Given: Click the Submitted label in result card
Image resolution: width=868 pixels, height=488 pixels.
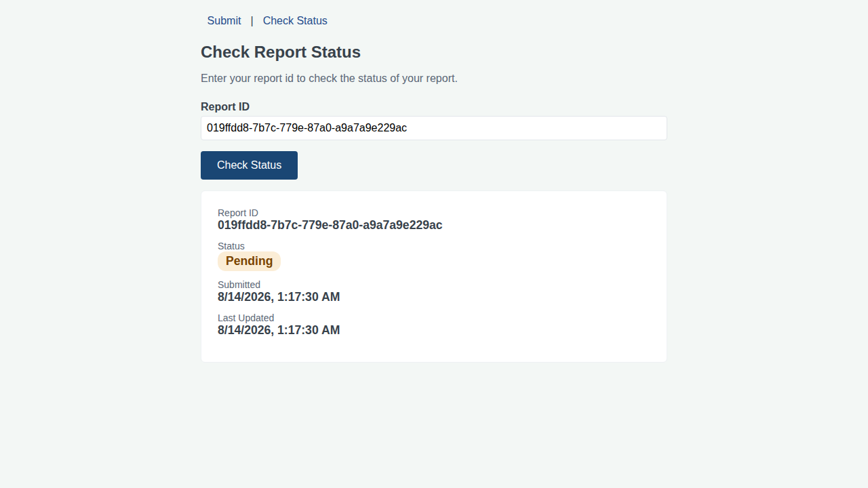Looking at the screenshot, I should pos(239,285).
